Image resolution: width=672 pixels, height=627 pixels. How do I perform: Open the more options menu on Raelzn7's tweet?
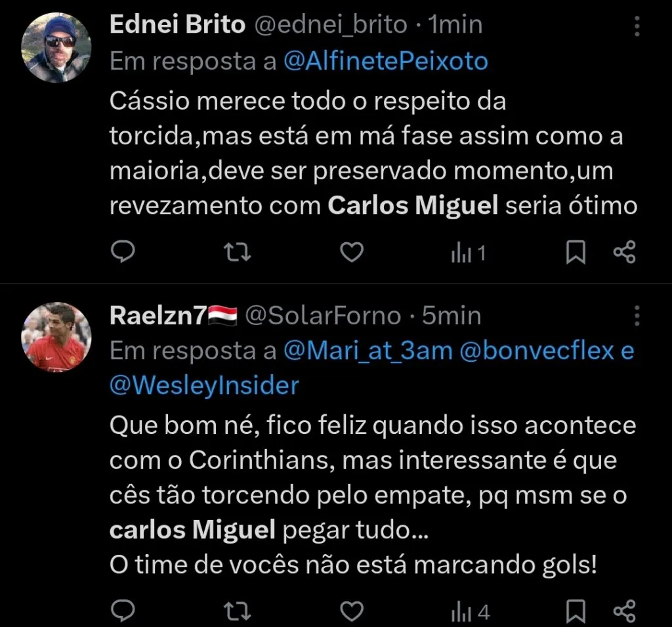click(636, 316)
